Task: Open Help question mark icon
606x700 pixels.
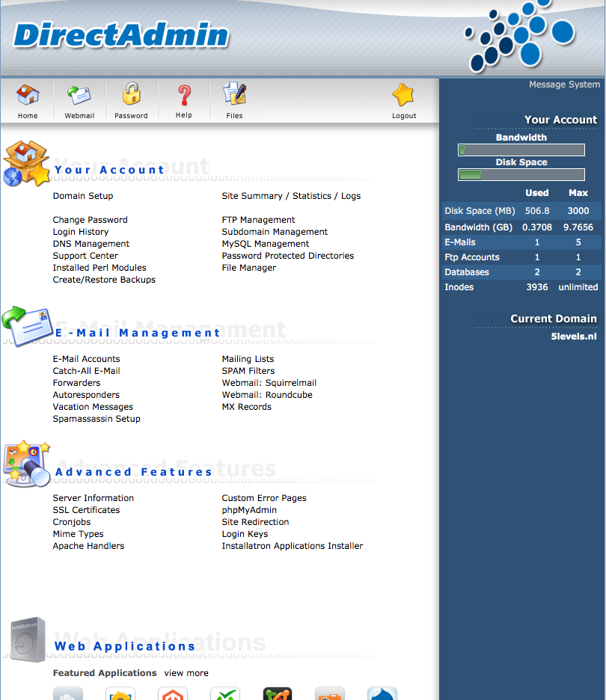Action: coord(183,95)
